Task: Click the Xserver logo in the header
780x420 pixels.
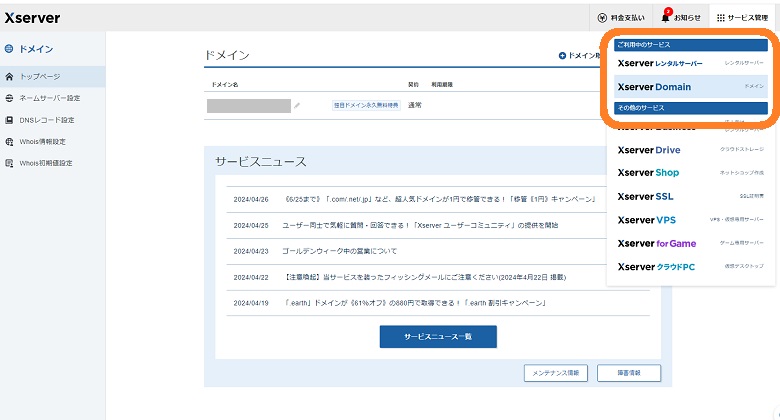Action: point(32,18)
